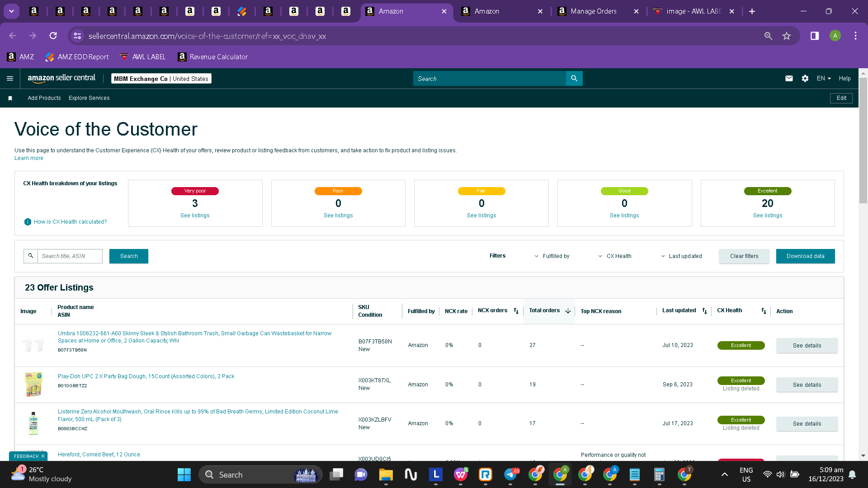The image size is (868, 488).
Task: See details for the Listerine Mouthwash listing
Action: click(807, 424)
